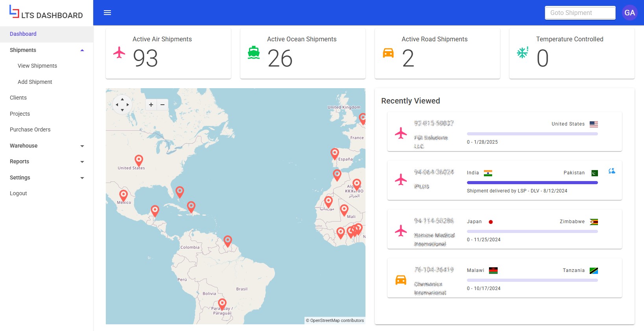Viewport: 644px width, 331px height.
Task: Expand the Warehouse menu
Action: tap(82, 146)
